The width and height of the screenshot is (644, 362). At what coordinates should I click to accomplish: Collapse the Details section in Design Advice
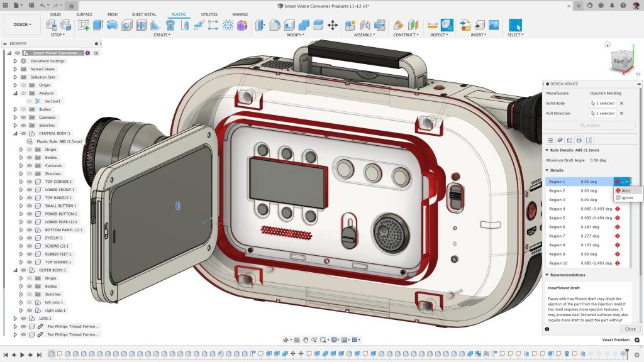[x=548, y=170]
